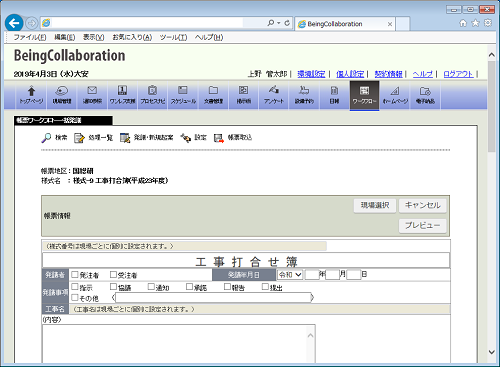The image size is (500, 367).
Task: Open the 契約情報 link
Action: (388, 74)
